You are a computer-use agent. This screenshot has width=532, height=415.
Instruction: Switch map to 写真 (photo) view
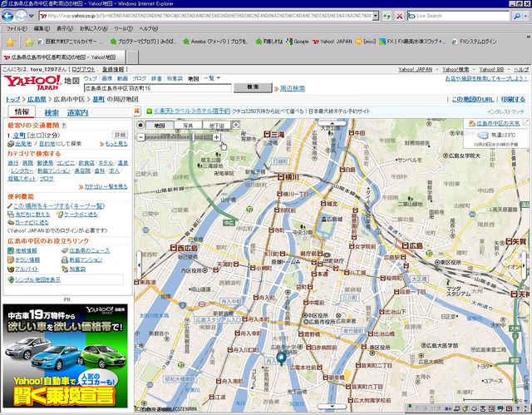point(187,126)
